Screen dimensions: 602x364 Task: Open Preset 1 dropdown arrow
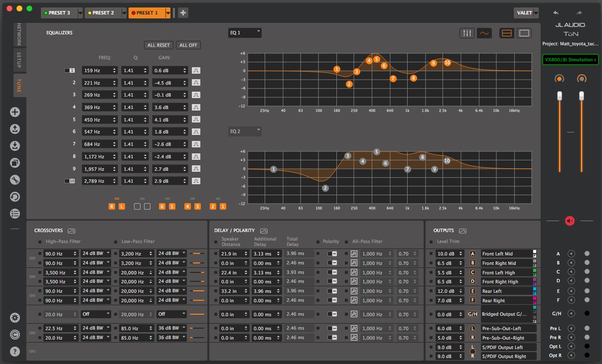pyautogui.click(x=168, y=13)
